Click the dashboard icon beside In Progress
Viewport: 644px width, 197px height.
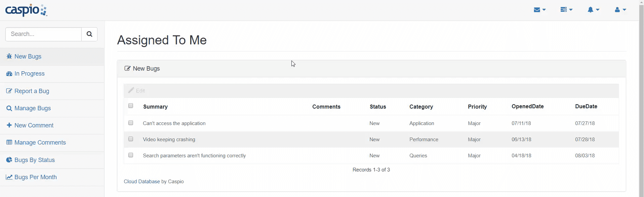coord(9,74)
